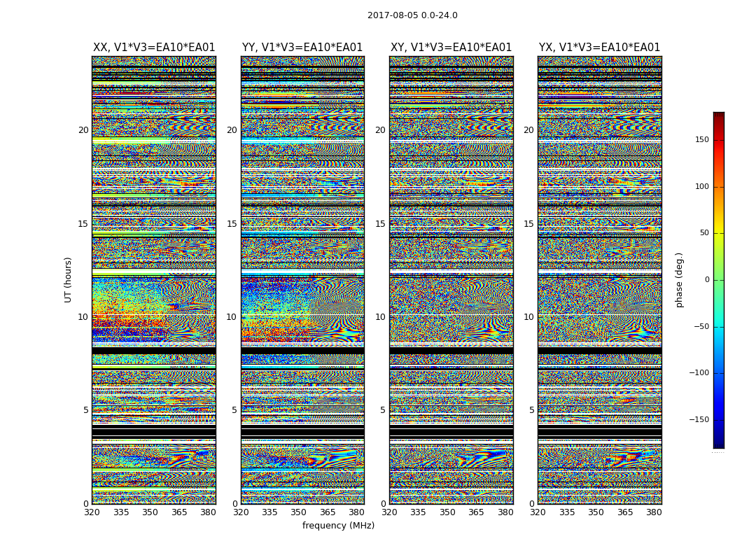This screenshot has width=735, height=560.
Task: Click the 150 tick label on the colorbar
Action: tap(702, 139)
